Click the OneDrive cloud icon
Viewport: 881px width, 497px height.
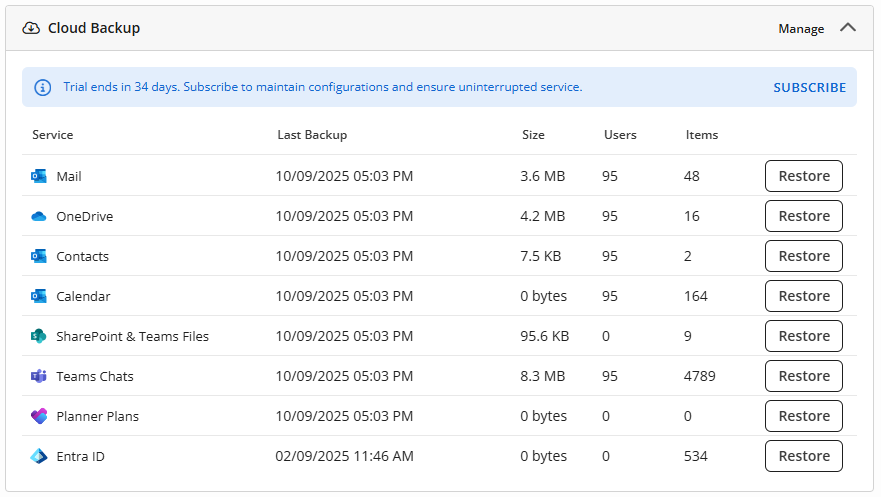pos(39,216)
